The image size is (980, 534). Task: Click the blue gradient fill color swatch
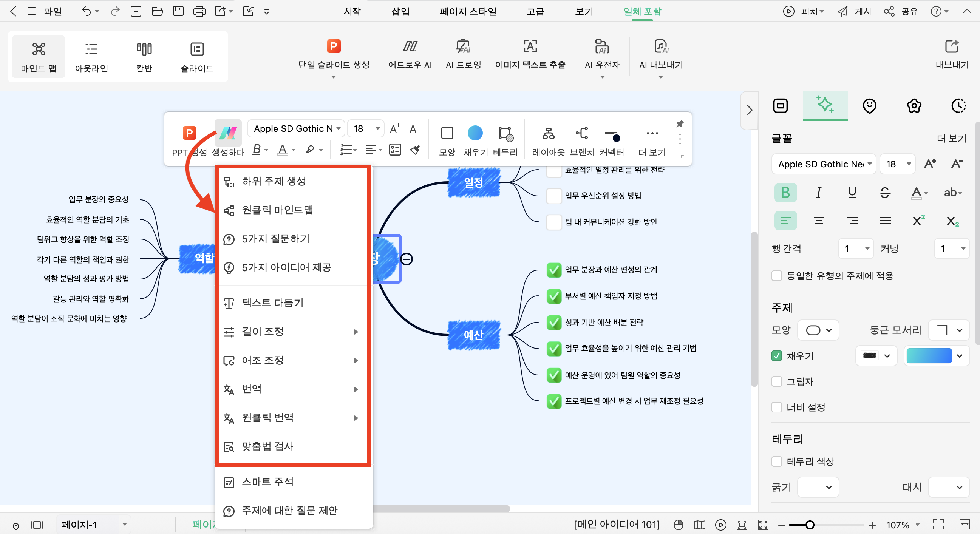tap(929, 356)
